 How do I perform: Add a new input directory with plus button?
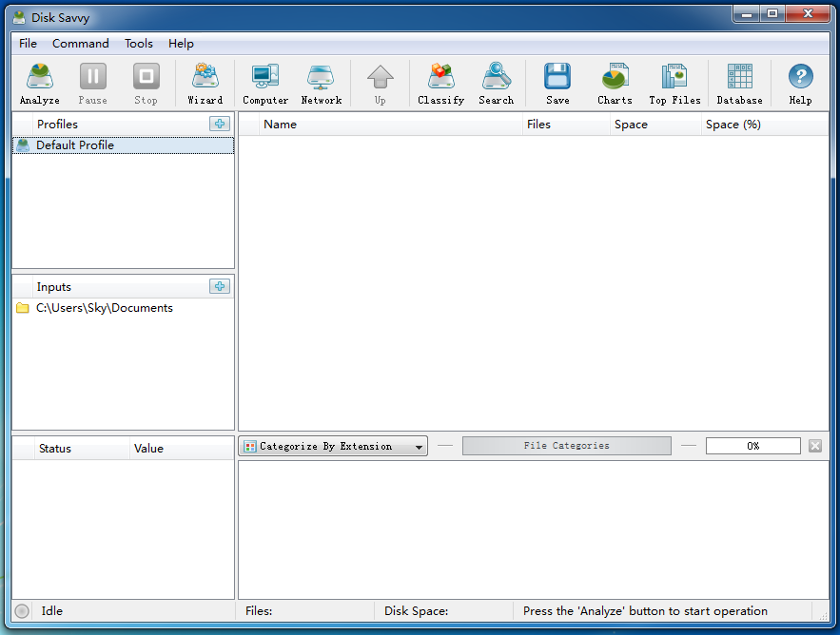(220, 286)
